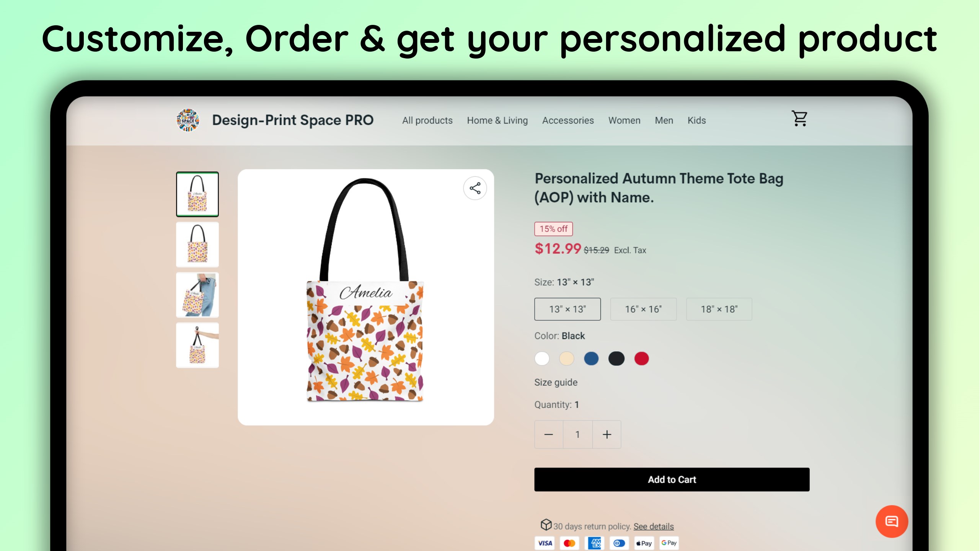Open the Size guide
Viewport: 980px width, 551px height.
[x=556, y=382]
